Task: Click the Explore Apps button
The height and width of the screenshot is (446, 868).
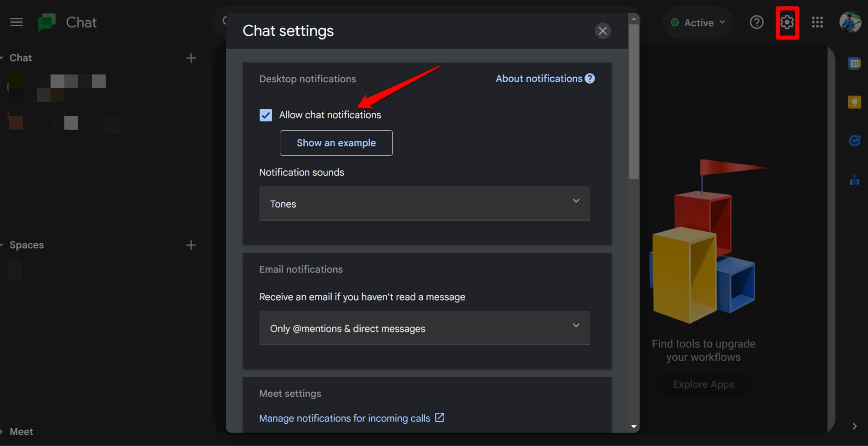Action: coord(703,384)
